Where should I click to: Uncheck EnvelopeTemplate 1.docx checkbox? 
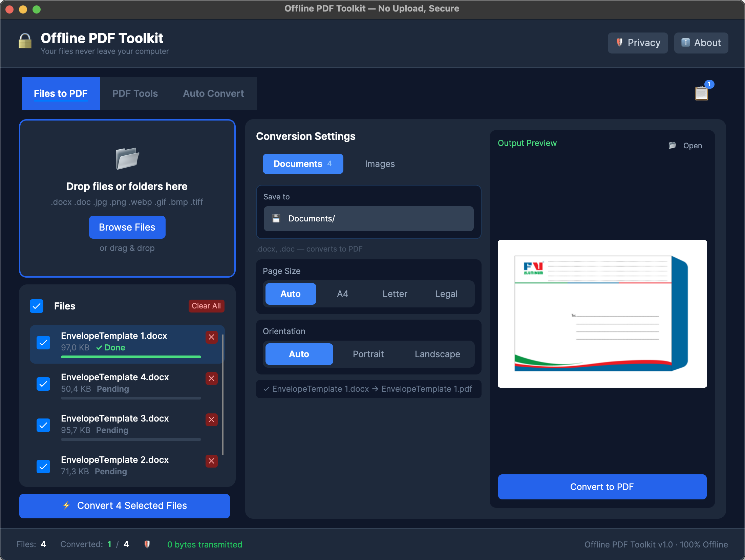pyautogui.click(x=43, y=343)
